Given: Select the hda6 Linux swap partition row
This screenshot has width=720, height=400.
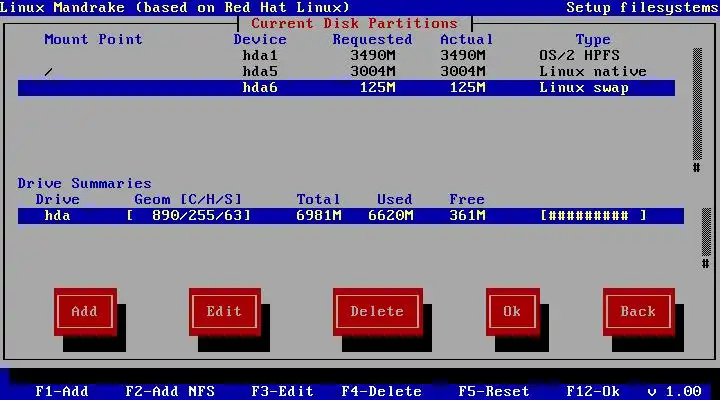Looking at the screenshot, I should pyautogui.click(x=346, y=88).
